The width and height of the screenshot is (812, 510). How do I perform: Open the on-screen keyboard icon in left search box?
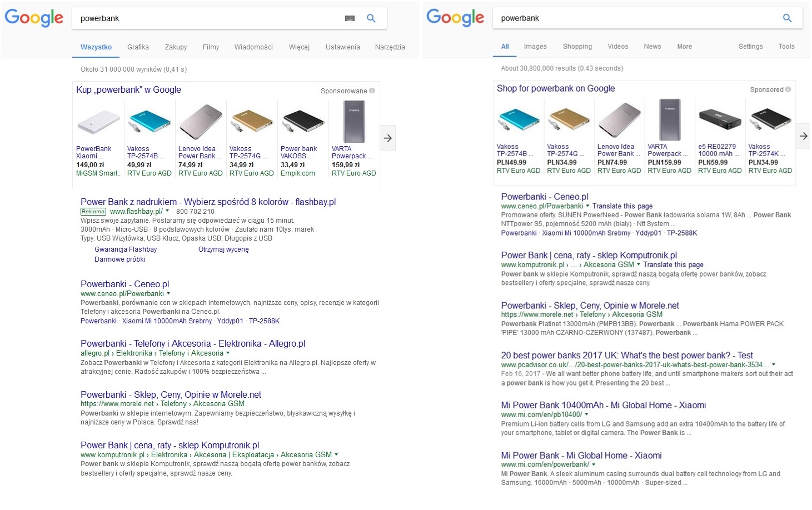tap(350, 18)
